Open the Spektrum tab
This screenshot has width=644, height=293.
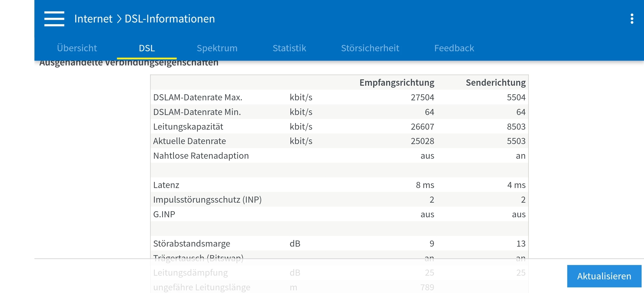217,48
